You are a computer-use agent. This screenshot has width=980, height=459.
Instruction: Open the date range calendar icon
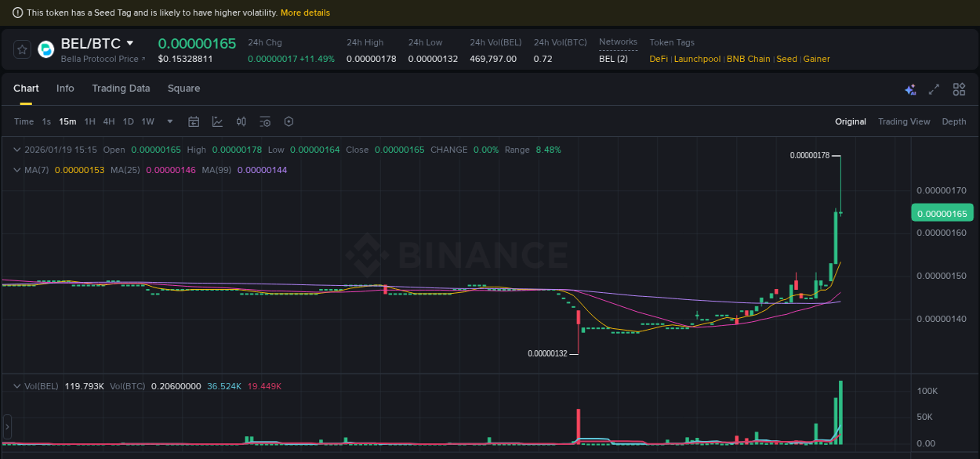click(x=194, y=121)
